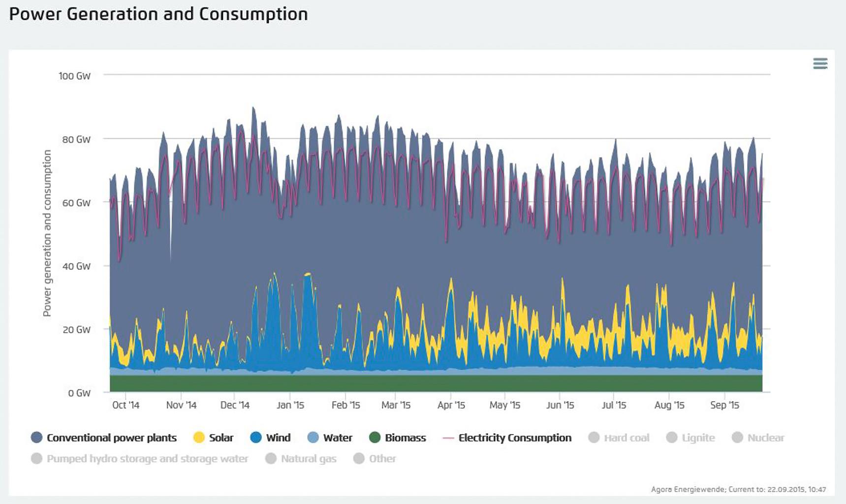Click the Power generation and consumption axis title
The width and height of the screenshot is (846, 504).
[x=47, y=233]
